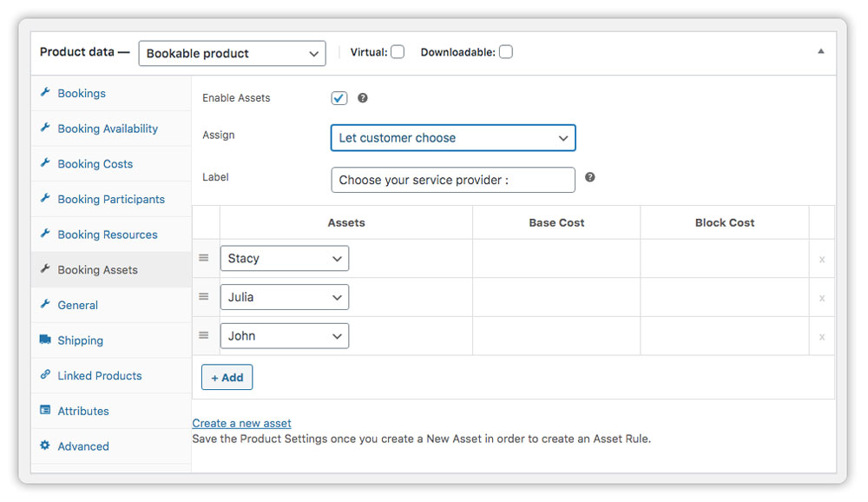Select the Booking Assets tab
868x502 pixels.
tap(111, 270)
